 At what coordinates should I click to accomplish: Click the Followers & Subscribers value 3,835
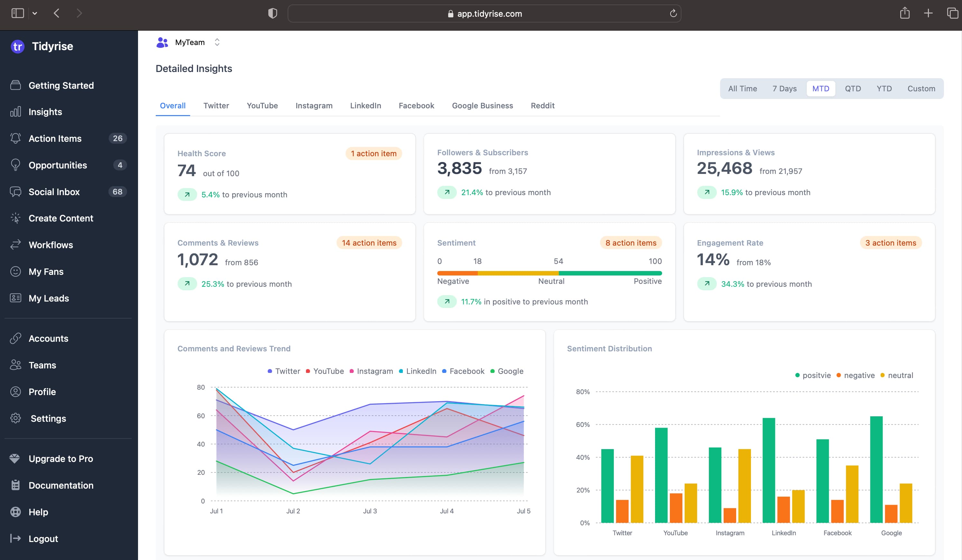(460, 168)
